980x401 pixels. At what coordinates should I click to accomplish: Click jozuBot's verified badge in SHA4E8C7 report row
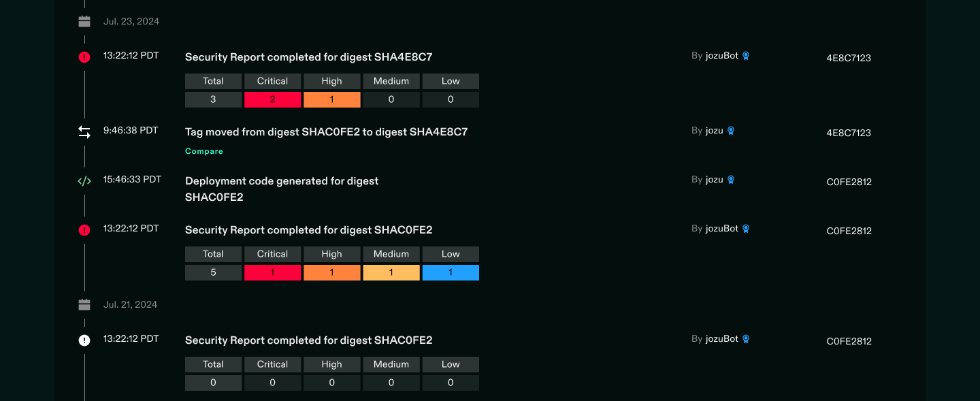pyautogui.click(x=746, y=56)
